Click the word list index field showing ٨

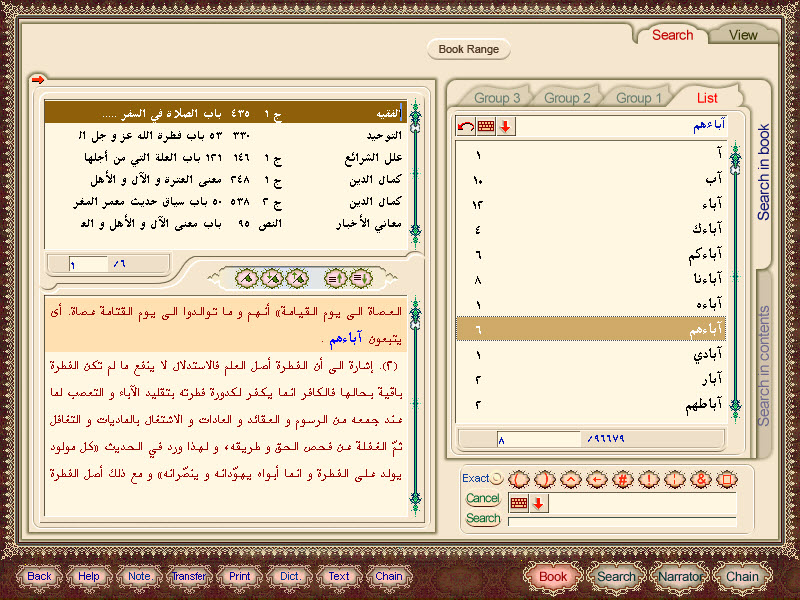point(539,439)
